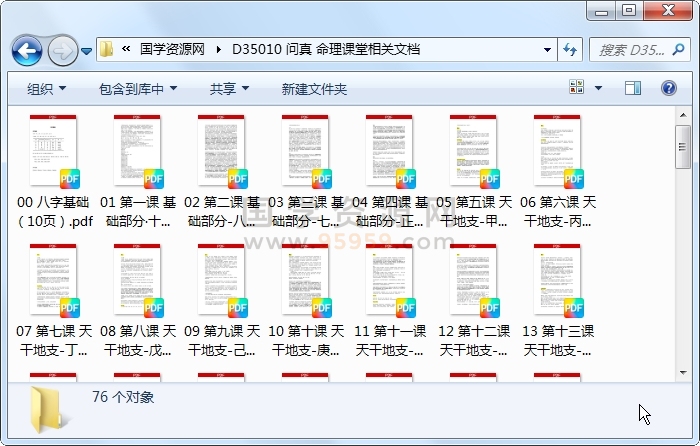The image size is (700, 446).
Task: Select D35010 问真 命理课堂相关文档 breadcrumb
Action: coord(326,49)
